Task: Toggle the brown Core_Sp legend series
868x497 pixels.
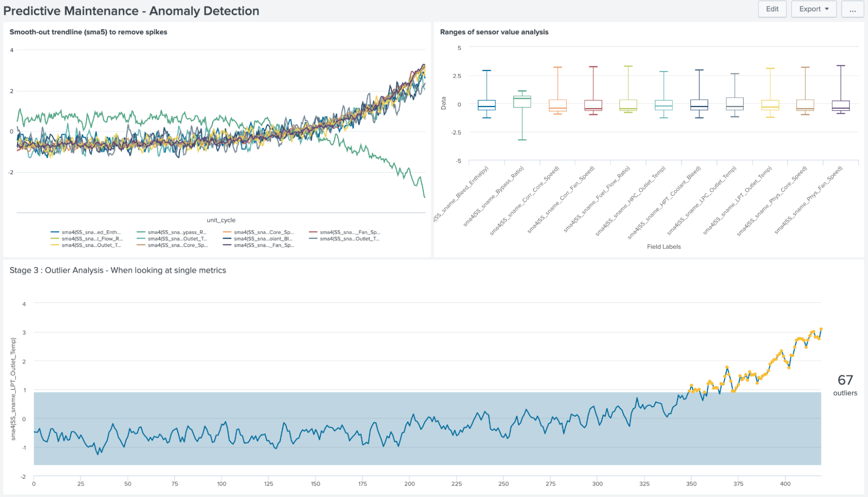Action: 172,245
